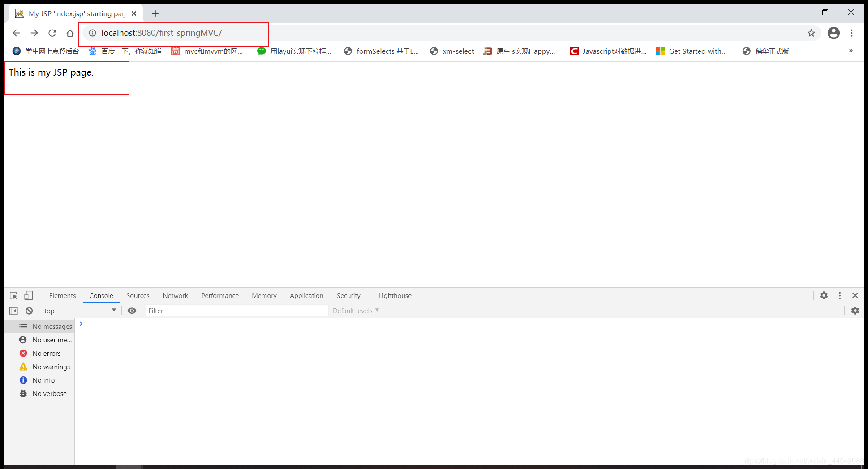This screenshot has height=469, width=868.
Task: Minimize the Chrome window
Action: click(800, 13)
